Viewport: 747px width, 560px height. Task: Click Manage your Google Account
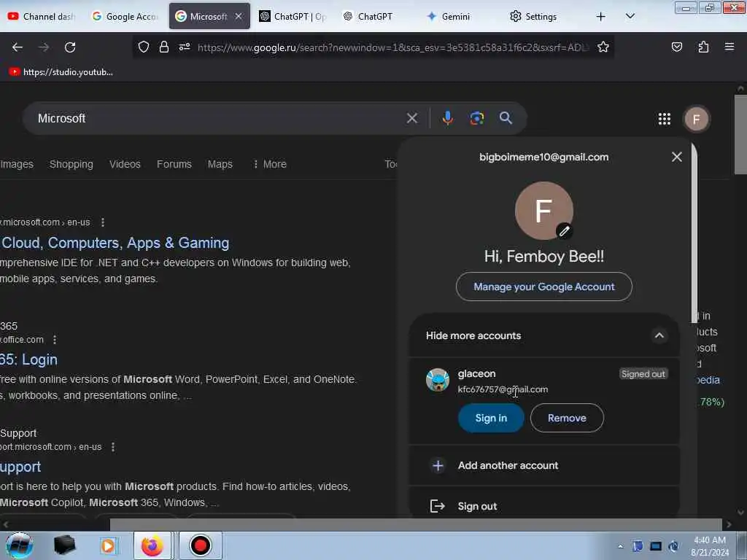coord(544,287)
